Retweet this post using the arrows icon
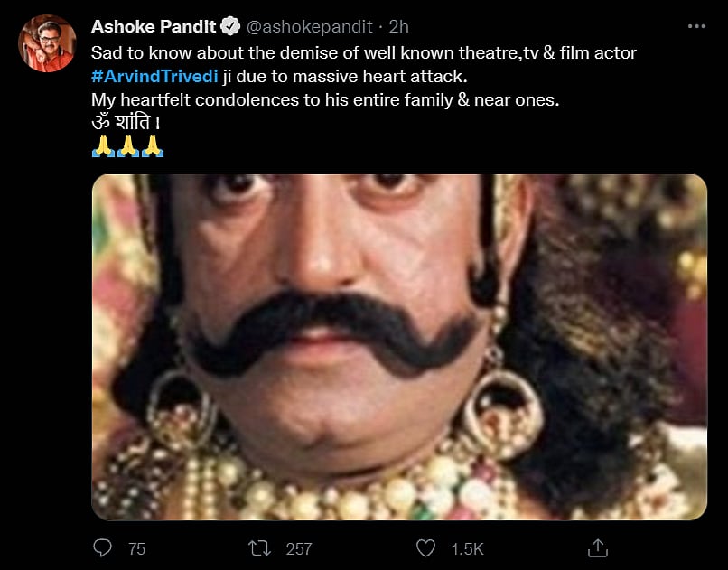The height and width of the screenshot is (570, 728). tap(260, 547)
